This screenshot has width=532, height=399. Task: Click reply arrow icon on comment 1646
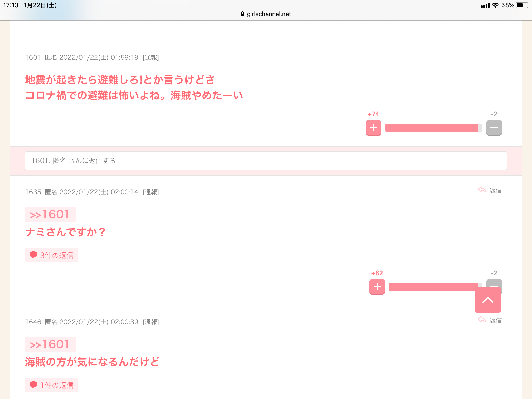pyautogui.click(x=482, y=320)
